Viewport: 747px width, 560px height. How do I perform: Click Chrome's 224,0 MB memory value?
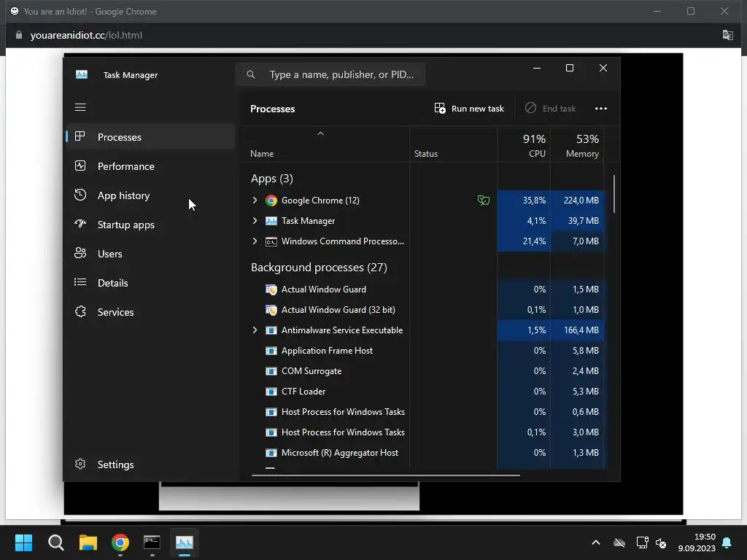click(x=581, y=201)
